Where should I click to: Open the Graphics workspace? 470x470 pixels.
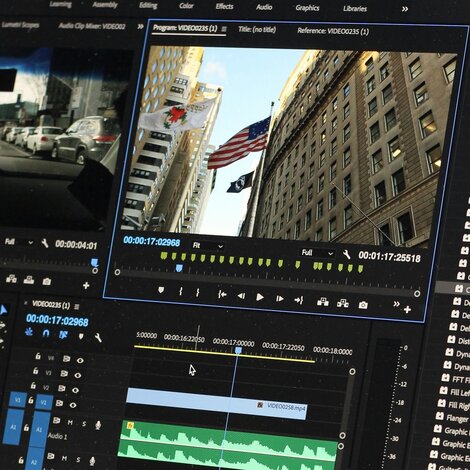307,8
